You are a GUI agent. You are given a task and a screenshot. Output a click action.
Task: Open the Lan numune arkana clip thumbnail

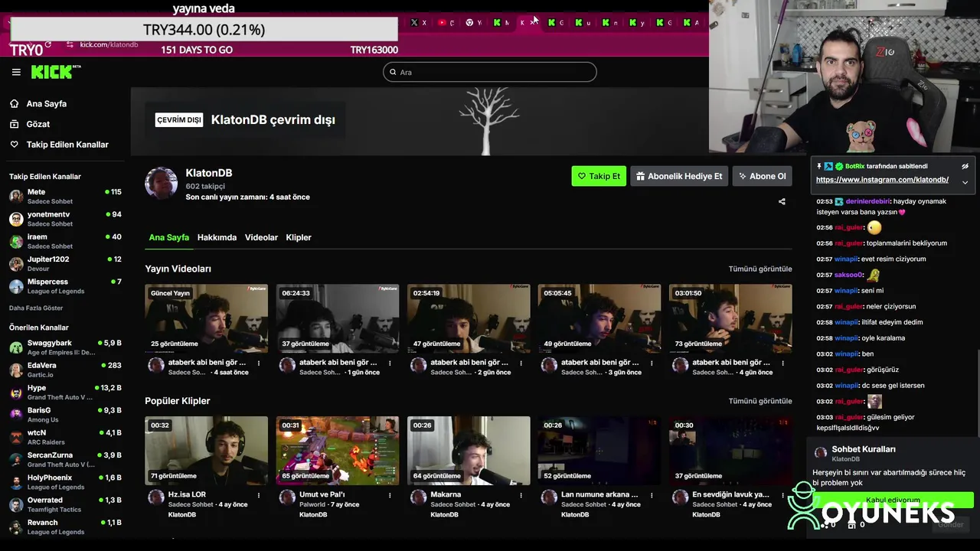coord(599,451)
